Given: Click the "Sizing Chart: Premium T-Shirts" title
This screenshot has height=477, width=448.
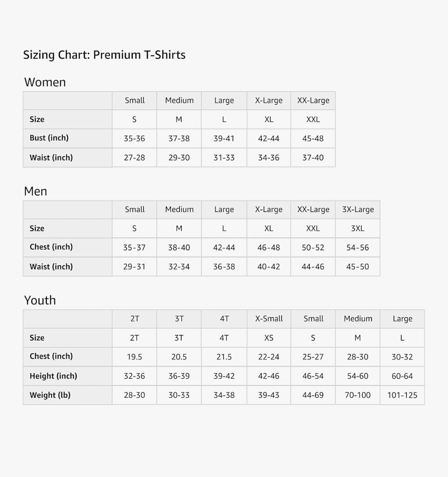Looking at the screenshot, I should [x=104, y=55].
